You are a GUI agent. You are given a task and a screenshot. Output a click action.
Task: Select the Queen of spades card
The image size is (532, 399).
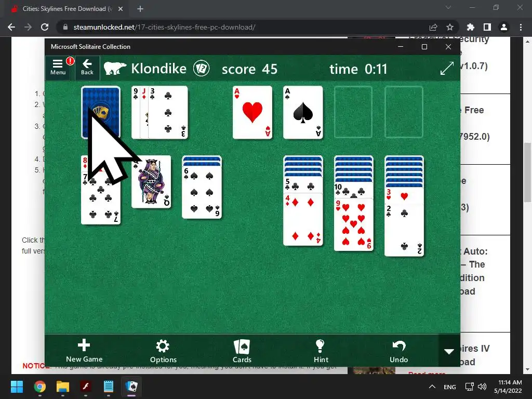pyautogui.click(x=151, y=182)
